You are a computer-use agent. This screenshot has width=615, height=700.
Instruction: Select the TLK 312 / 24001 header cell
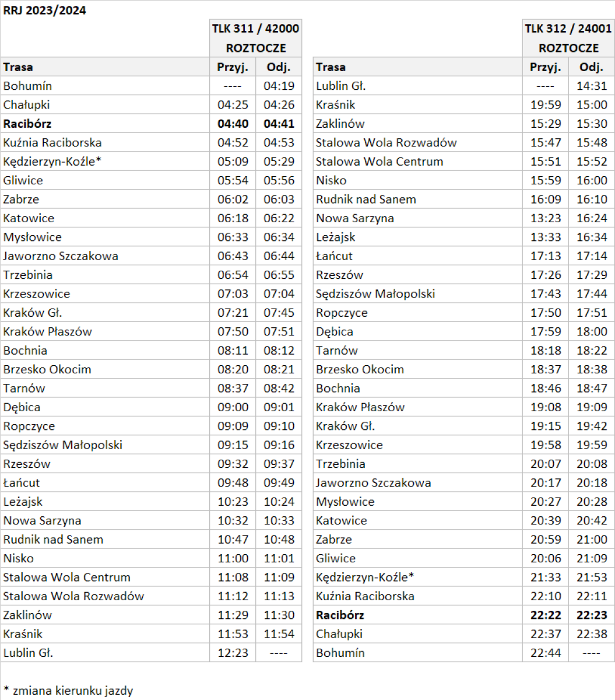(x=568, y=29)
